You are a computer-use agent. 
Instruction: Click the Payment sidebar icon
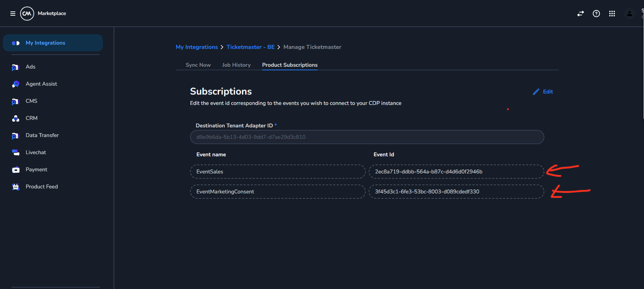[16, 170]
